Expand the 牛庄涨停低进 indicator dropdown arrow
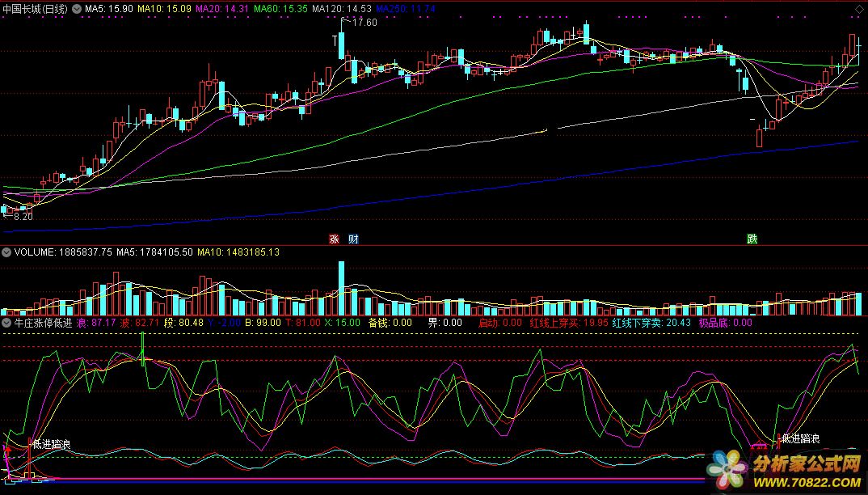The height and width of the screenshot is (495, 868). pyautogui.click(x=6, y=323)
